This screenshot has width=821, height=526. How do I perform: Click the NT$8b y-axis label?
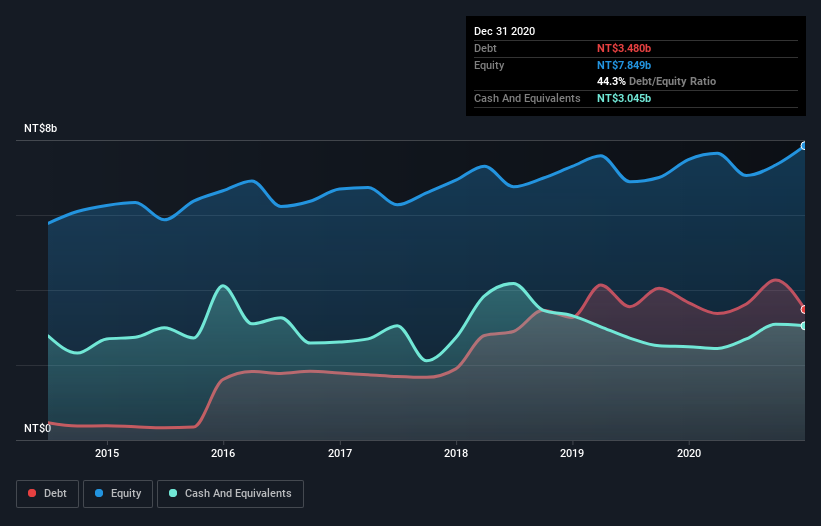(40, 128)
